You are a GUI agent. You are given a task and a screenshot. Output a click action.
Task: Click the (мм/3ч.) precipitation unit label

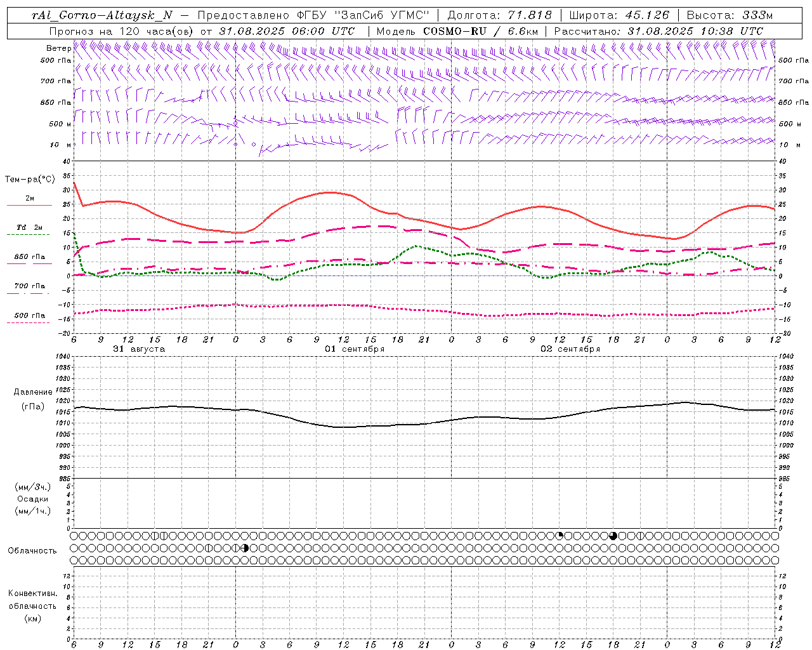(x=33, y=487)
